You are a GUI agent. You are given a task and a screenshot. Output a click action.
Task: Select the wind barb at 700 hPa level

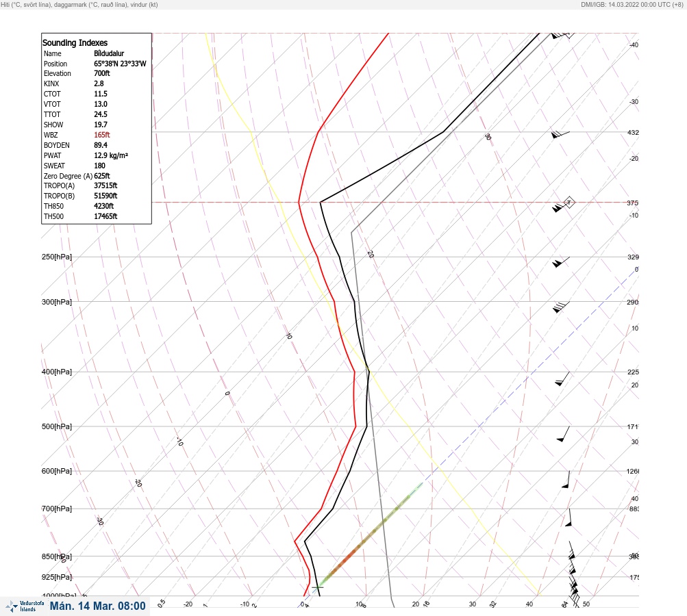click(x=569, y=517)
